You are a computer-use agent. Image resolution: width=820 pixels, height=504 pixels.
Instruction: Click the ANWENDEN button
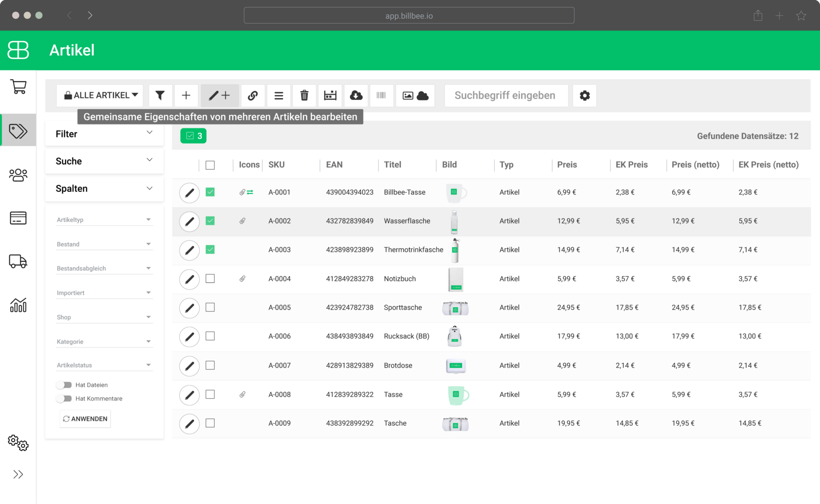click(85, 419)
